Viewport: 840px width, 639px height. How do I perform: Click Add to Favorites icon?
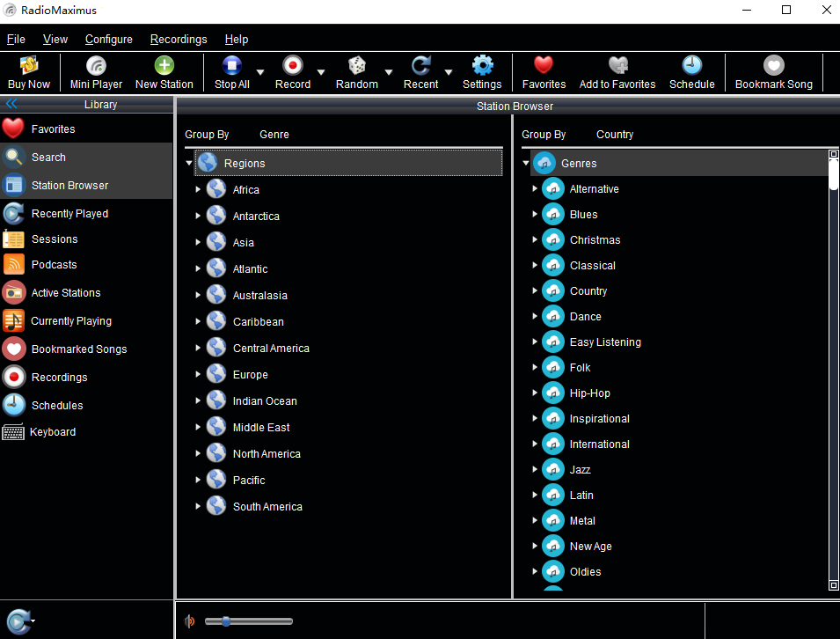coord(617,66)
